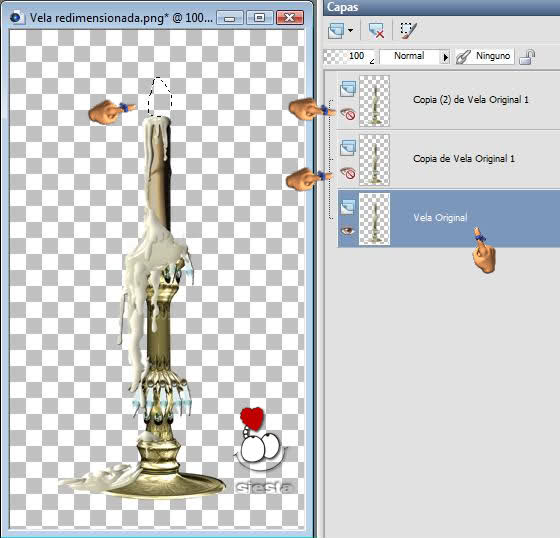Select thumbnail of Copia (2) de Vela Original 1
560x538 pixels.
pyautogui.click(x=374, y=101)
